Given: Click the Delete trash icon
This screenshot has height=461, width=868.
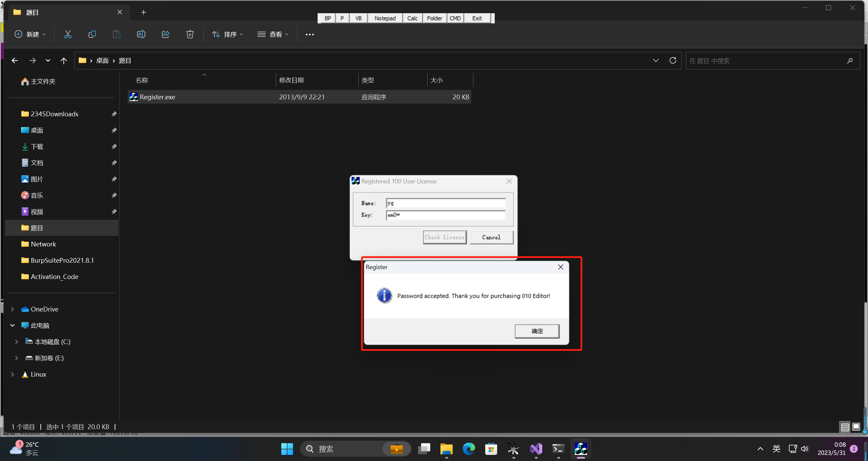Looking at the screenshot, I should click(x=190, y=34).
